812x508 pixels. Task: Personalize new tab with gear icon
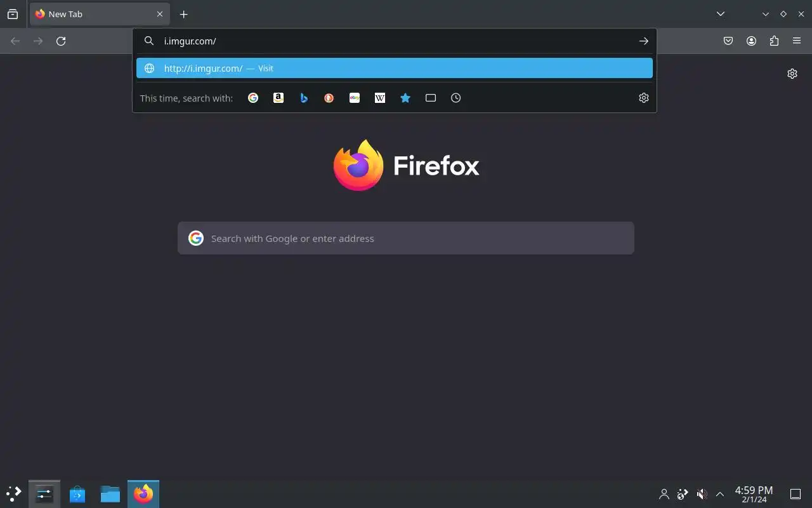(792, 74)
